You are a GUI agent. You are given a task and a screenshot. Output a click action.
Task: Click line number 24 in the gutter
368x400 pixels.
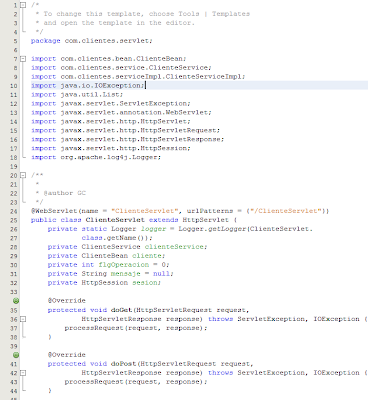(x=14, y=211)
